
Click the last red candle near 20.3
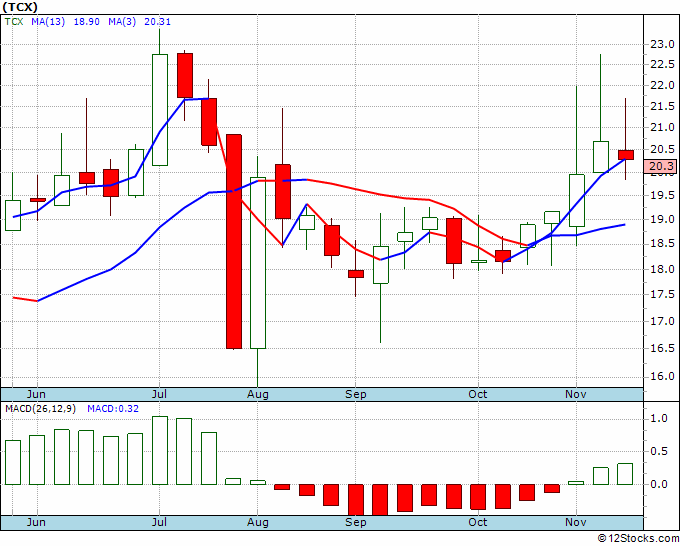tap(626, 155)
